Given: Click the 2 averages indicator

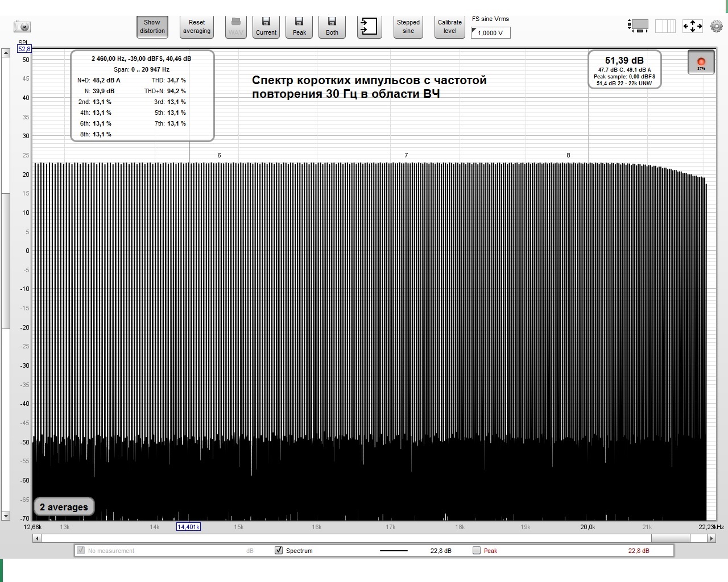Looking at the screenshot, I should 64,507.
